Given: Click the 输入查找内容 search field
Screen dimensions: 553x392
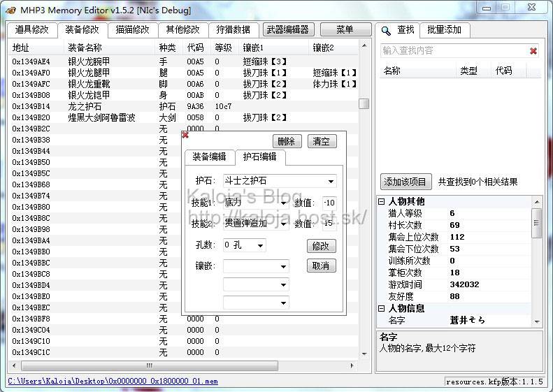Looking at the screenshot, I should [453, 51].
